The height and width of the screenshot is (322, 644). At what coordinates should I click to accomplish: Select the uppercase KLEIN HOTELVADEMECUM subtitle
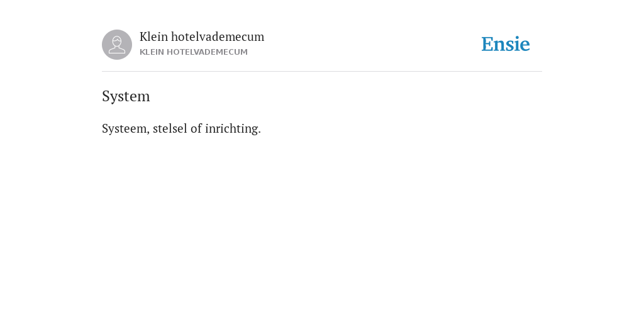click(x=194, y=52)
